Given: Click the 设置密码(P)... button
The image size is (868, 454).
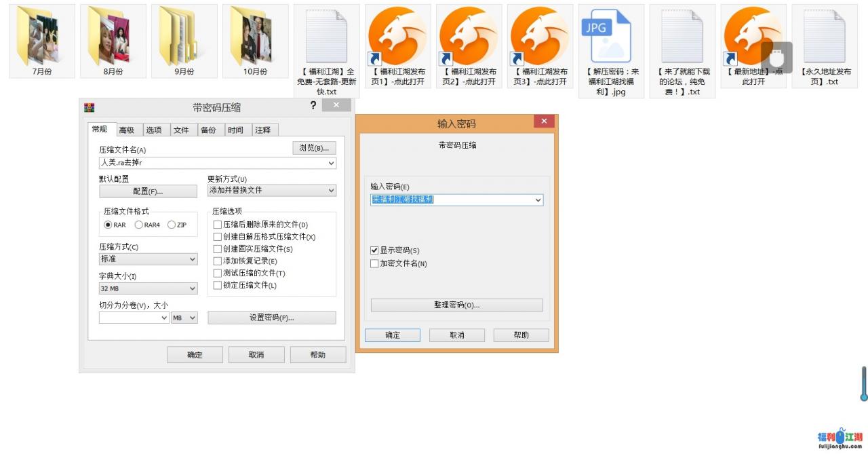Looking at the screenshot, I should click(271, 318).
